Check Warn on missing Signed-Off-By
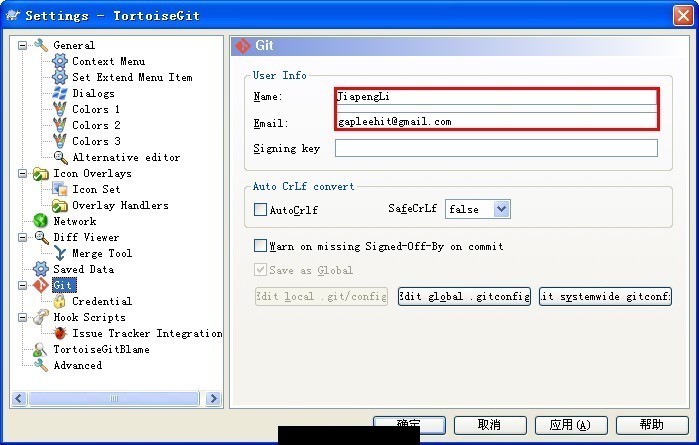Image resolution: width=699 pixels, height=445 pixels. pyautogui.click(x=260, y=246)
